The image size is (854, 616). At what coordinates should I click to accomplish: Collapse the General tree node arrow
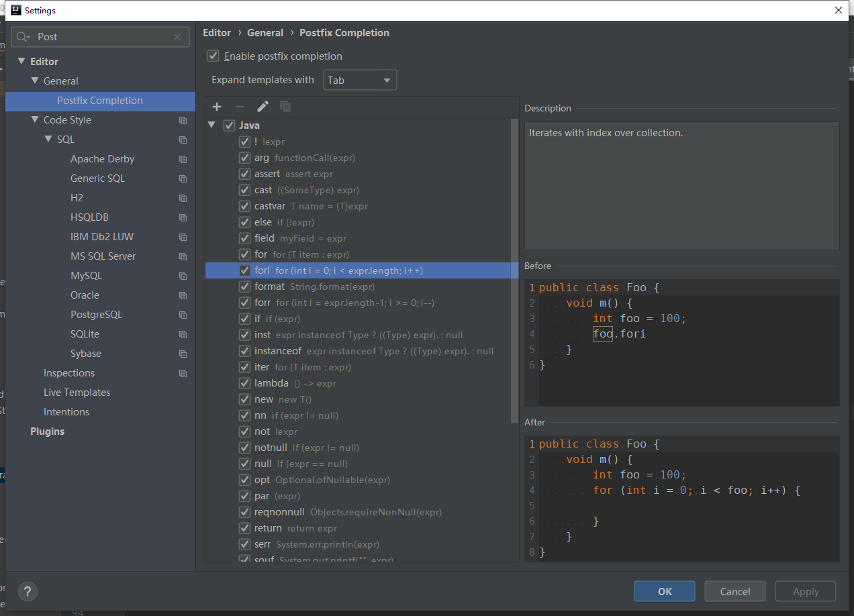[35, 81]
